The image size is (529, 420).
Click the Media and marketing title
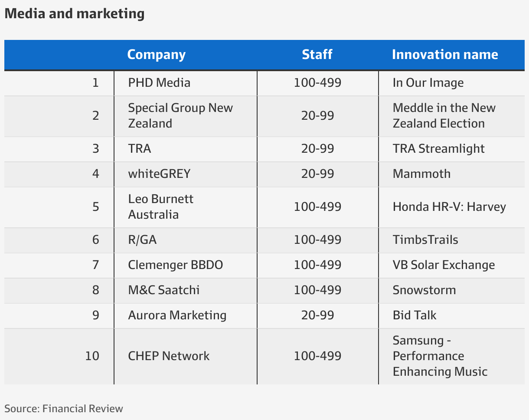tap(75, 14)
